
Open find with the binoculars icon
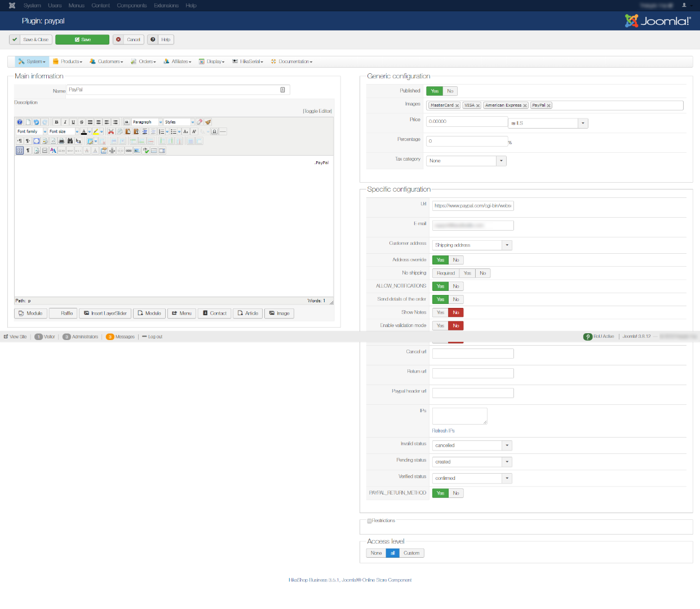70,141
